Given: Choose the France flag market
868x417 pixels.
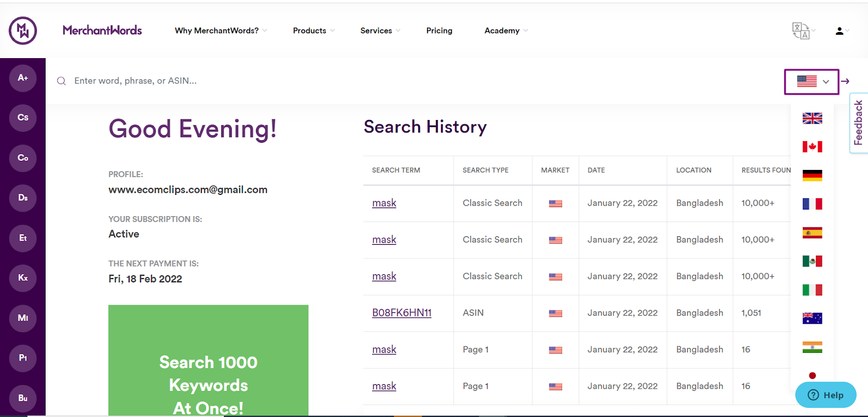Looking at the screenshot, I should coord(812,204).
